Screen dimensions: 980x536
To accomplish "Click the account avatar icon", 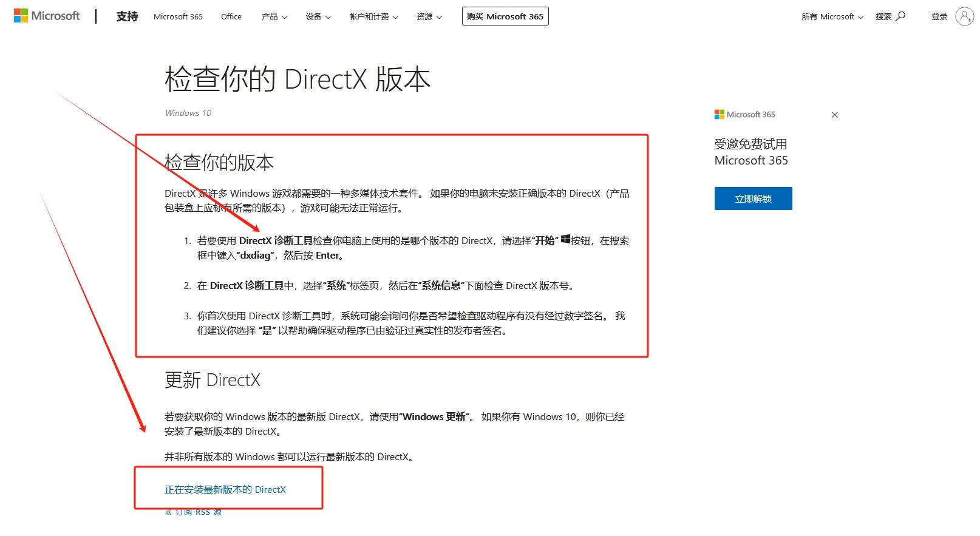I will (x=964, y=16).
